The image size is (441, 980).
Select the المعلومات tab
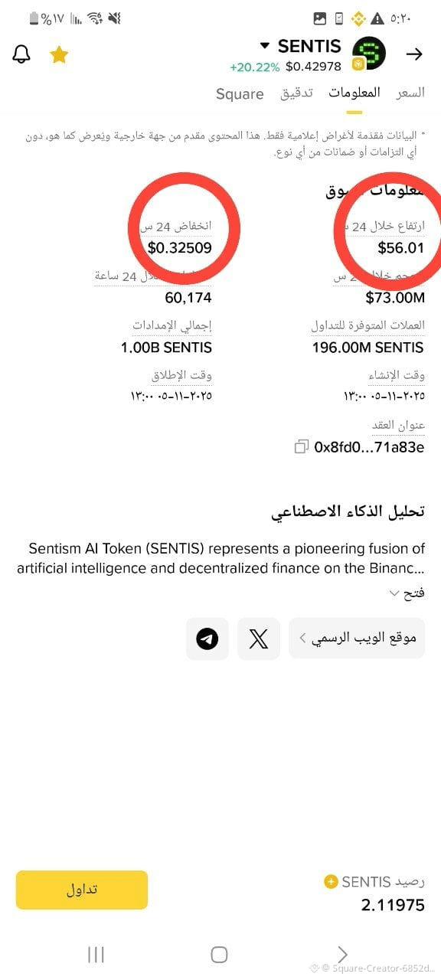pos(354,93)
